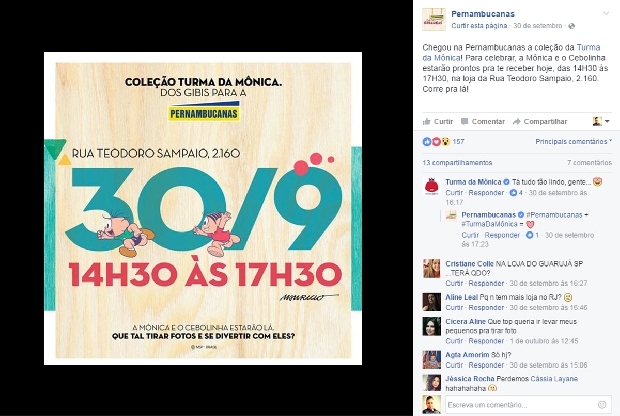
Task: Click the emoji icon in the comment box
Action: click(602, 405)
